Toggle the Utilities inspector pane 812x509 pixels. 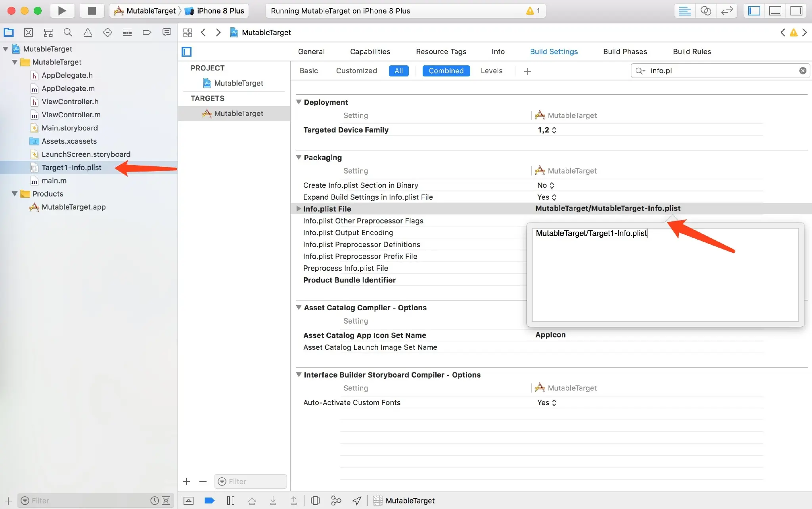pyautogui.click(x=796, y=11)
